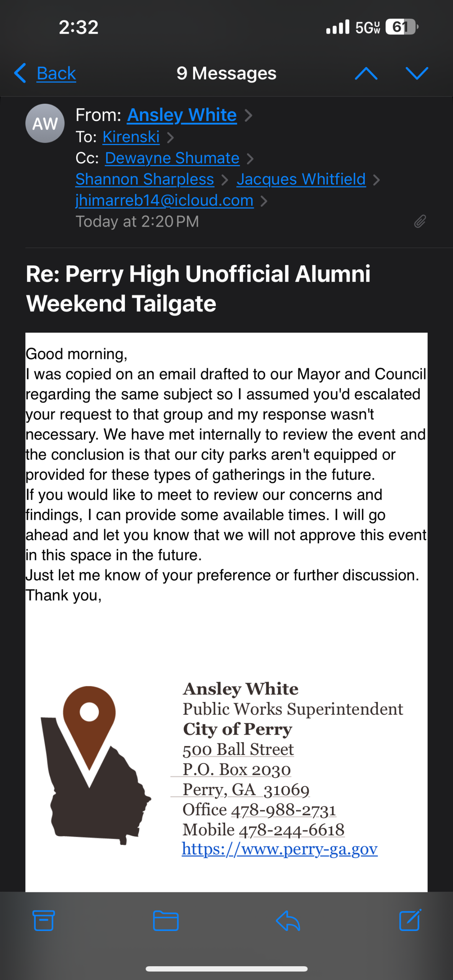Tap the archive box icon
This screenshot has width=453, height=980.
point(44,920)
